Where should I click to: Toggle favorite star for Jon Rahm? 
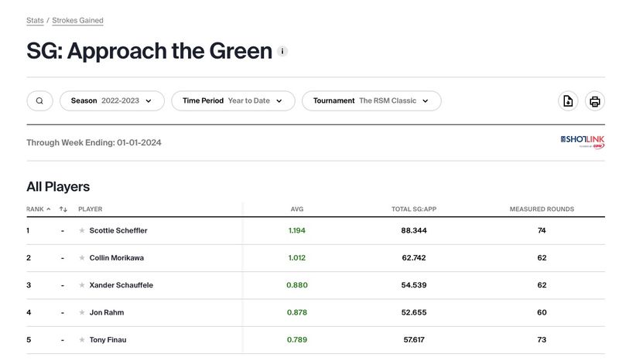82,312
